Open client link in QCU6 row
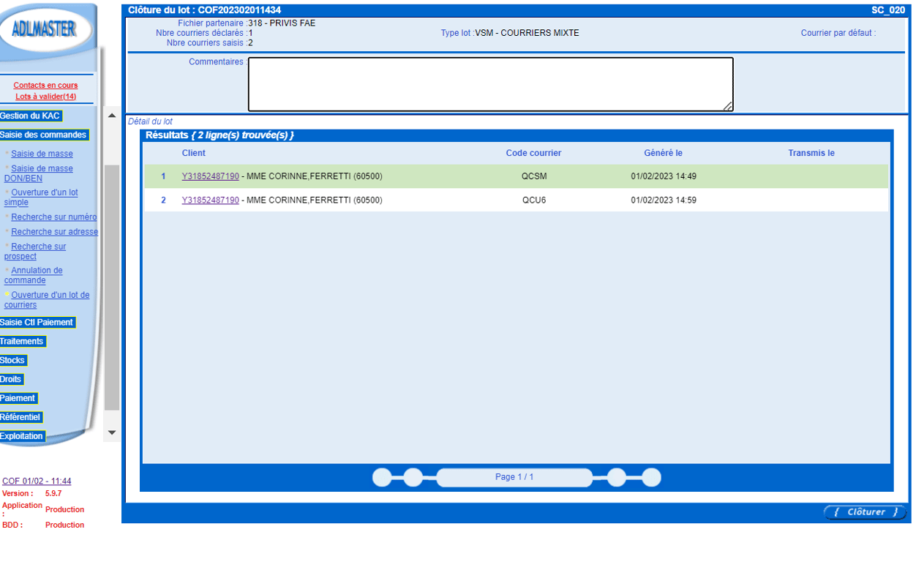 pos(210,200)
